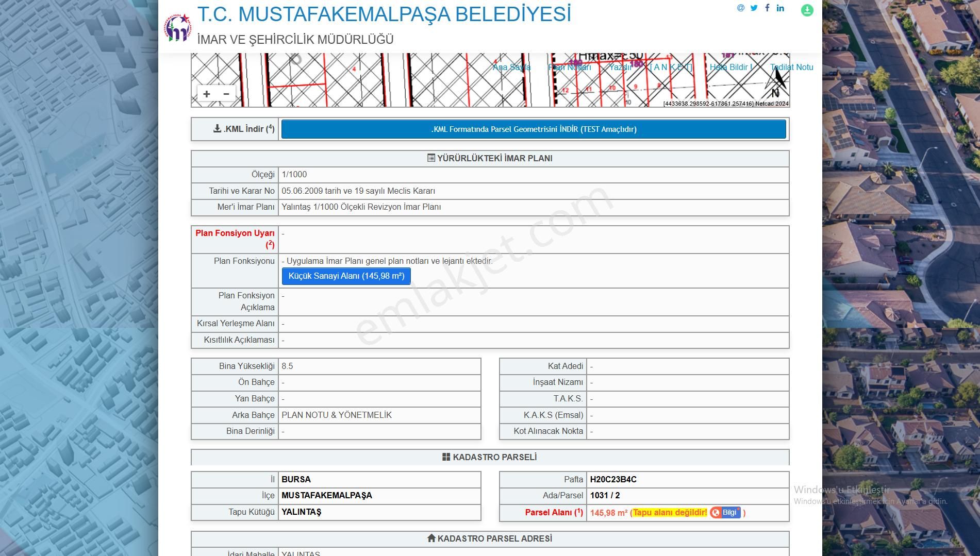Open Plan Notları

coord(569,67)
